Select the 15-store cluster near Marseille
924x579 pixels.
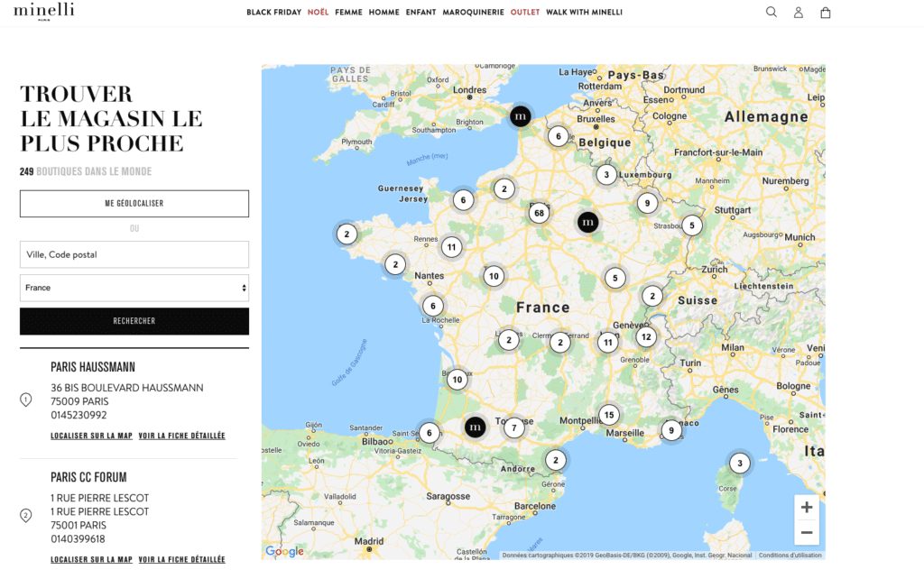(609, 415)
